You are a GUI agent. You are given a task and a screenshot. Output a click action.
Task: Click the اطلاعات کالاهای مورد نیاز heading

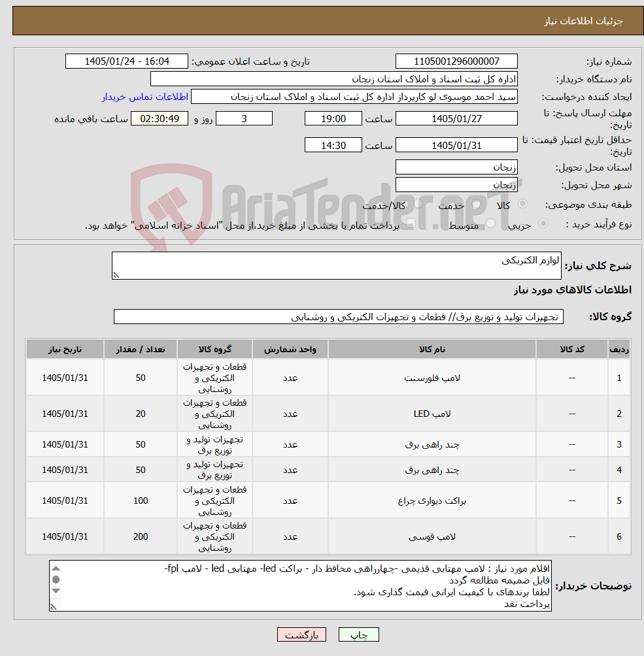tap(572, 289)
